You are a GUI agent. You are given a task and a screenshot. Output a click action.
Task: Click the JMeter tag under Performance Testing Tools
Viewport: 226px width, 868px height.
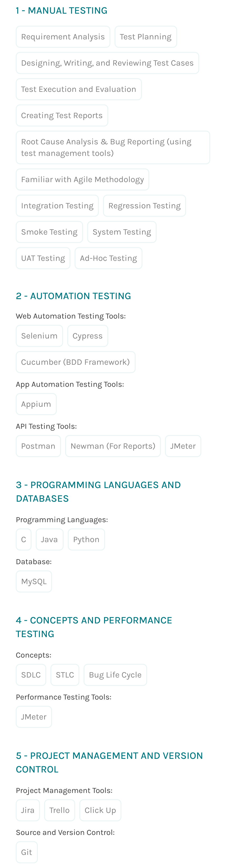point(34,717)
